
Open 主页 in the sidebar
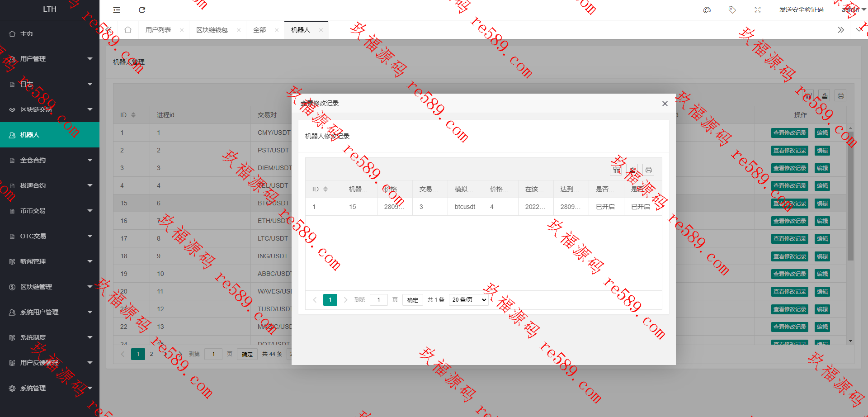pyautogui.click(x=50, y=33)
